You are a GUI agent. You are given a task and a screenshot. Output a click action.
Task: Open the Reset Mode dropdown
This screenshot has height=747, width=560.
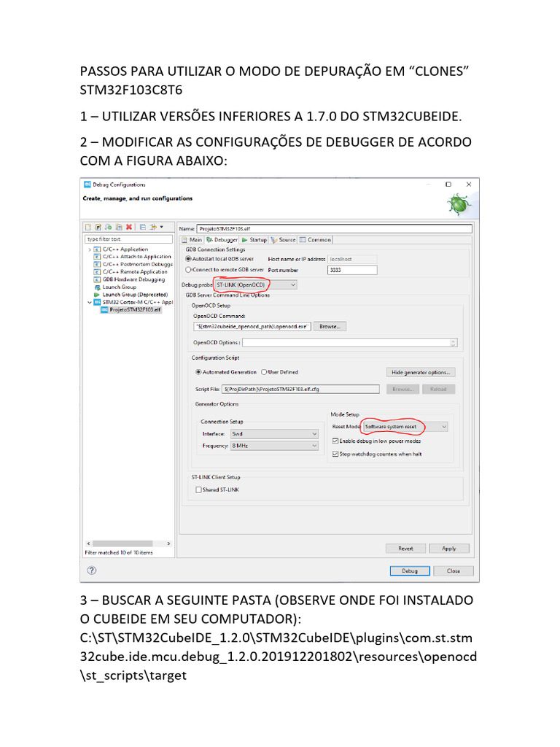tap(405, 427)
